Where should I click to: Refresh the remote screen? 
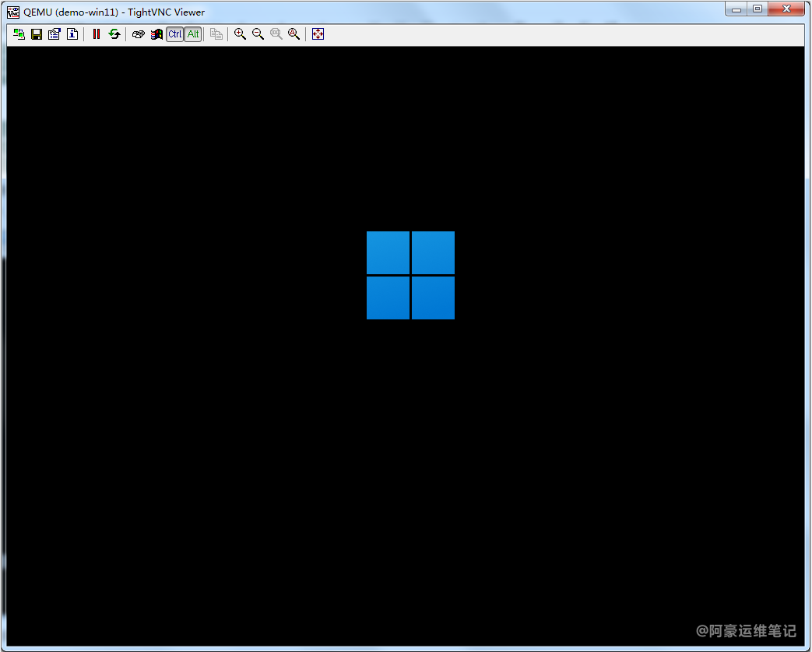coord(114,34)
